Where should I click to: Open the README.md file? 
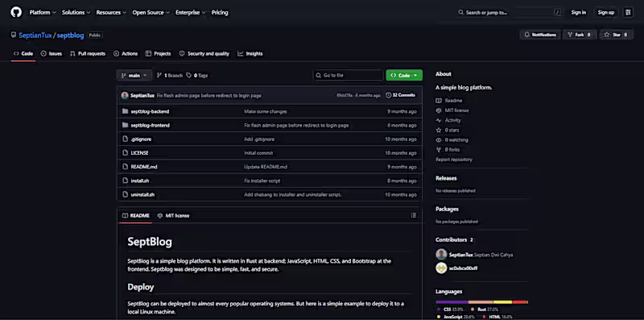[144, 167]
